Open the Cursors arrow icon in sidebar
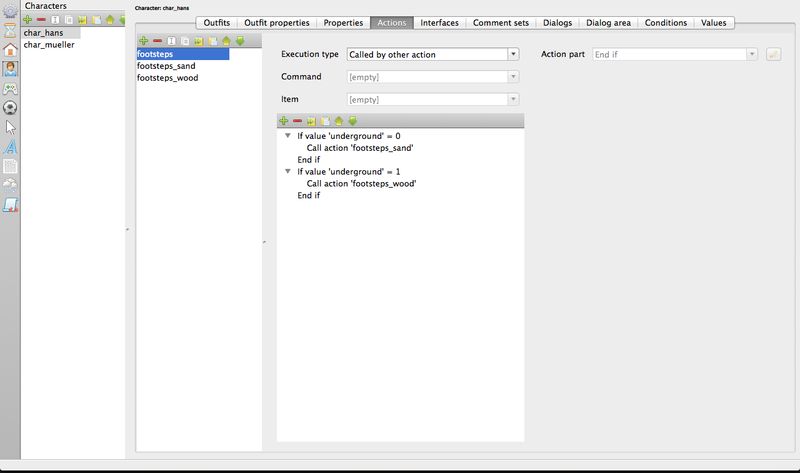The image size is (800, 473). click(10, 127)
